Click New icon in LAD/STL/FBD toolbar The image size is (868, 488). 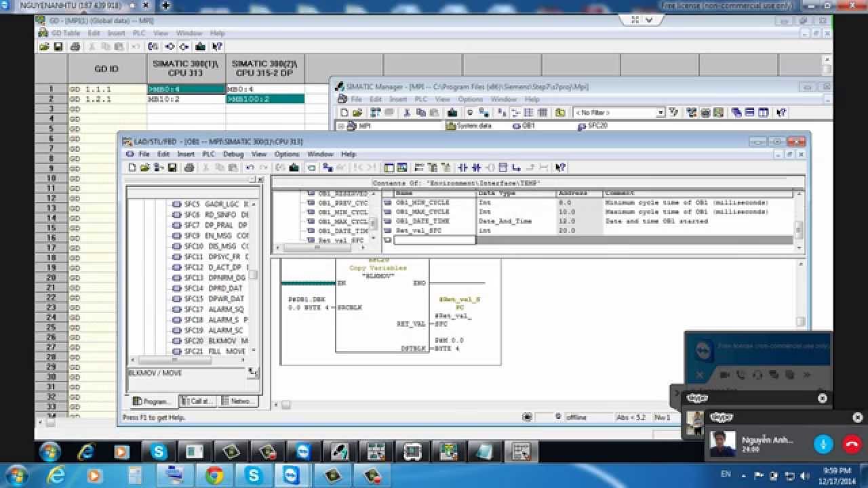[x=132, y=167]
